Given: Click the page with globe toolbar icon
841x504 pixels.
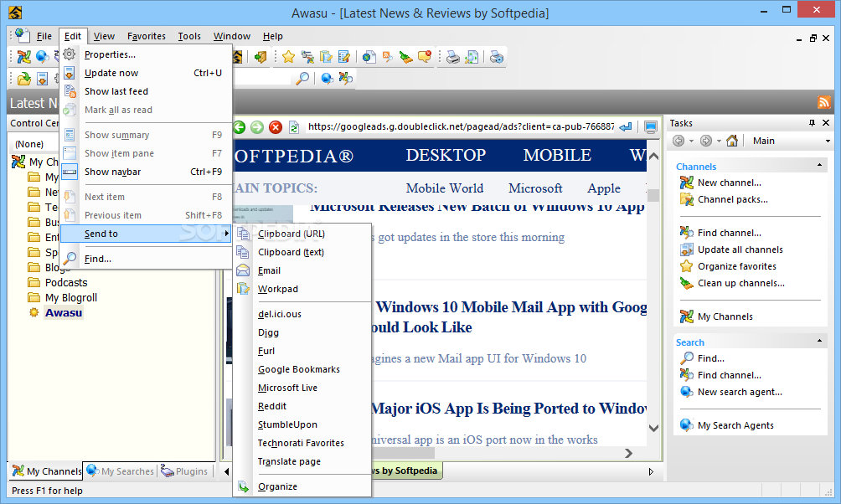Looking at the screenshot, I should tap(369, 56).
